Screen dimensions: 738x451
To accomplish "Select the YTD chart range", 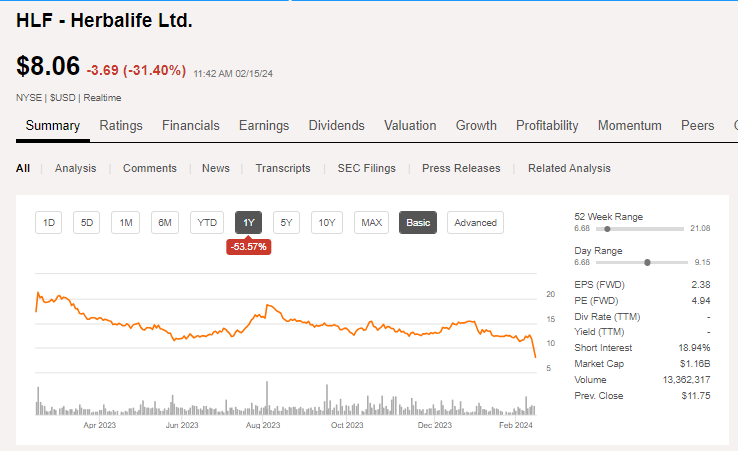I will pyautogui.click(x=207, y=223).
